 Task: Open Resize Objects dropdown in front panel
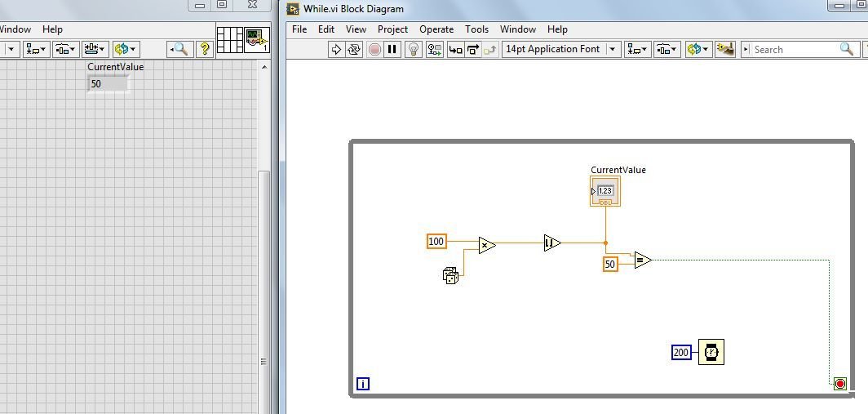tap(95, 49)
